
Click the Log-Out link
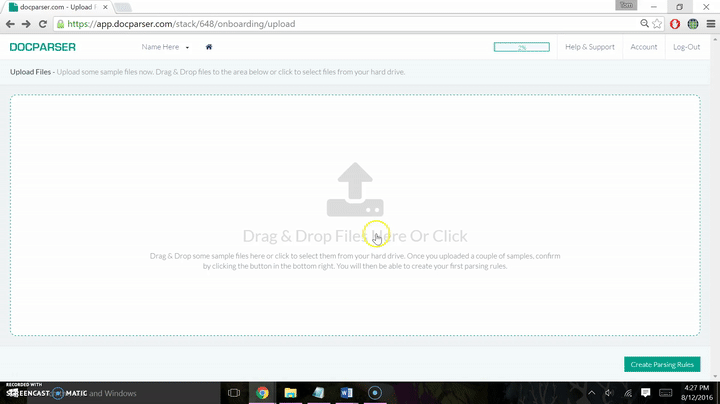(687, 47)
